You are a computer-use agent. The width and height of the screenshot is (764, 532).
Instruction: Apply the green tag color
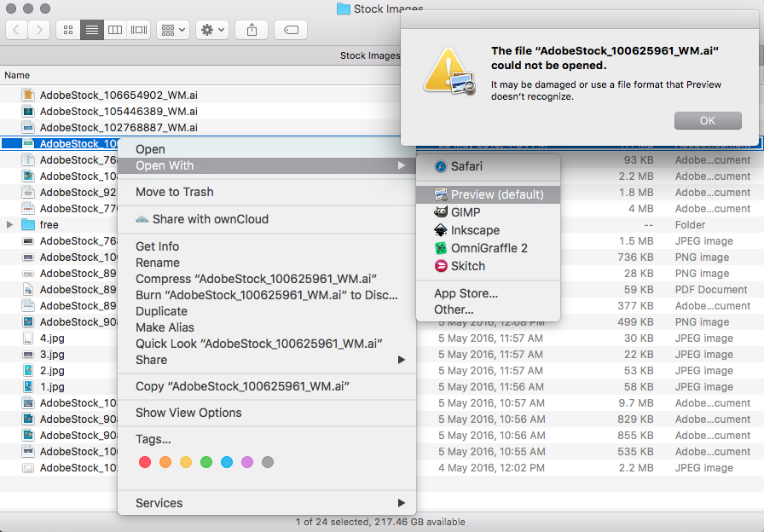tap(206, 462)
